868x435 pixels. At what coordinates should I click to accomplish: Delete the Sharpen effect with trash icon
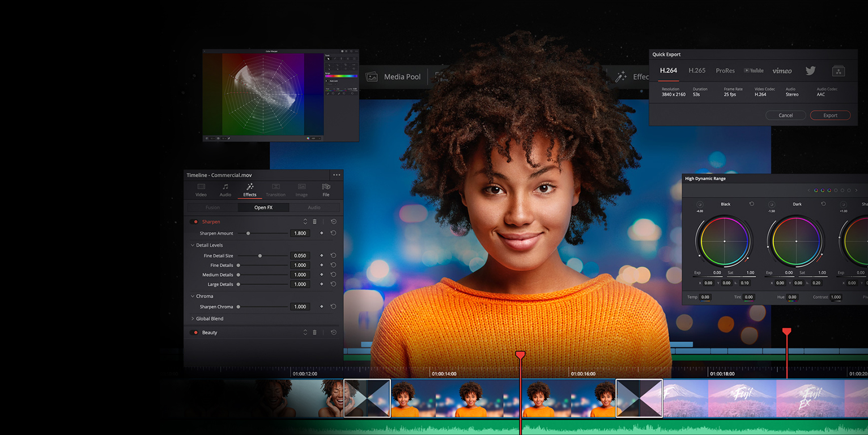point(315,221)
